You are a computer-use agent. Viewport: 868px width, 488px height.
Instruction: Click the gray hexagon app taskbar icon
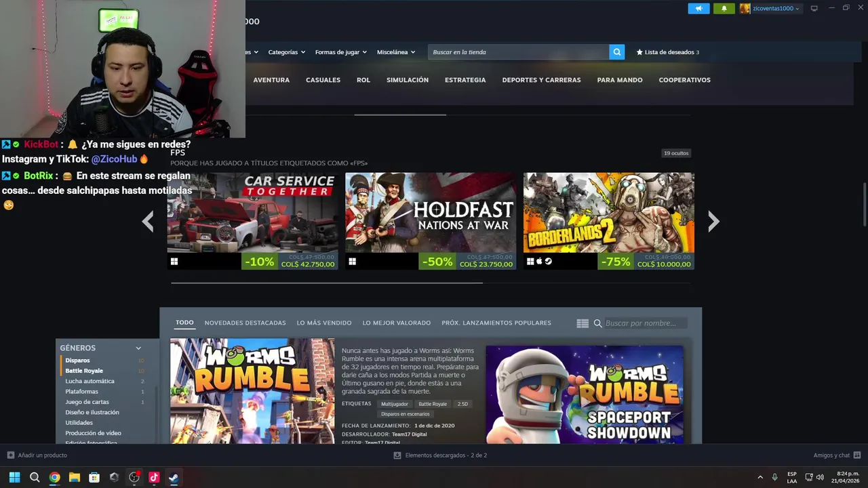tap(114, 477)
